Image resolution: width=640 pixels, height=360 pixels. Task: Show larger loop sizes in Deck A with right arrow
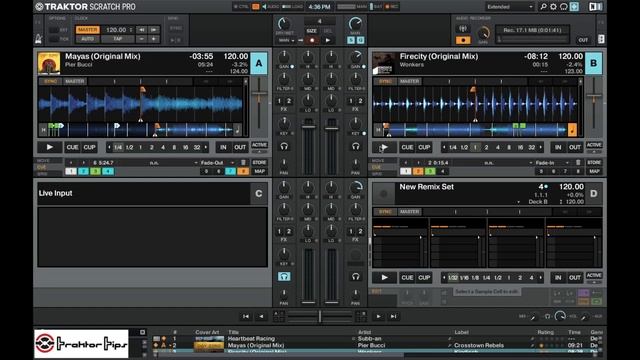[206, 147]
